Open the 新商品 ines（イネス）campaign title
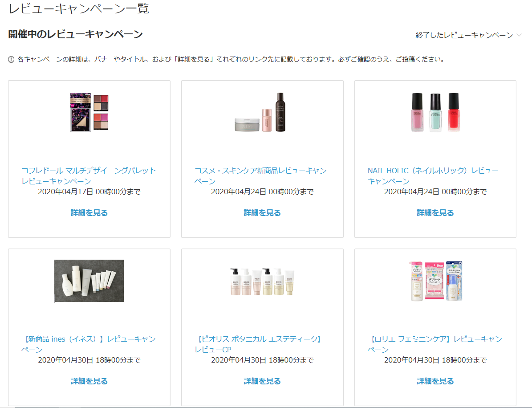The height and width of the screenshot is (408, 532). pyautogui.click(x=89, y=344)
